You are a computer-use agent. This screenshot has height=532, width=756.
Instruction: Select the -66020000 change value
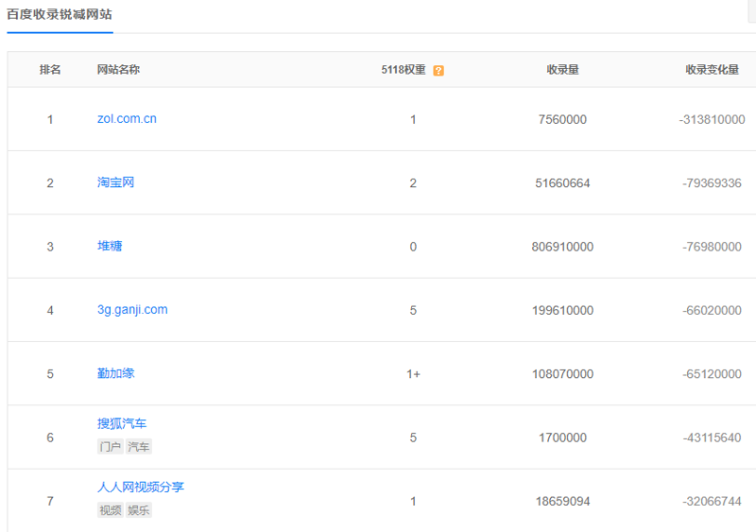pos(713,311)
